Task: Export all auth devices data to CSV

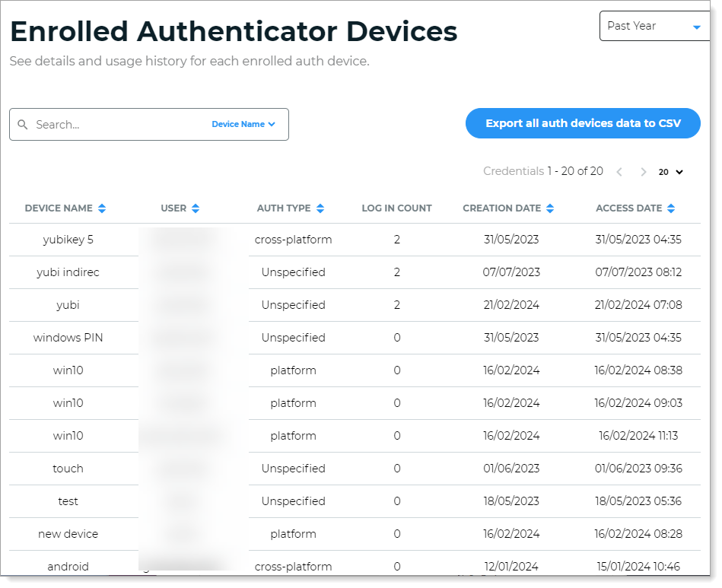Action: tap(583, 122)
